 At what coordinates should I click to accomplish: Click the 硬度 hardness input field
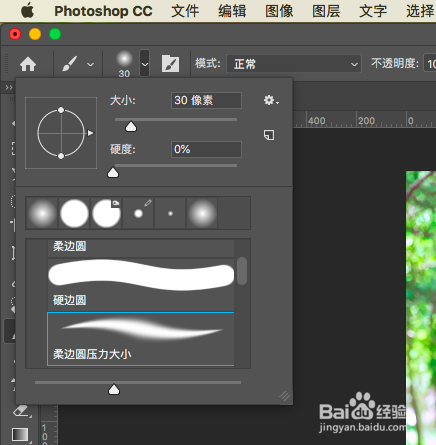206,149
